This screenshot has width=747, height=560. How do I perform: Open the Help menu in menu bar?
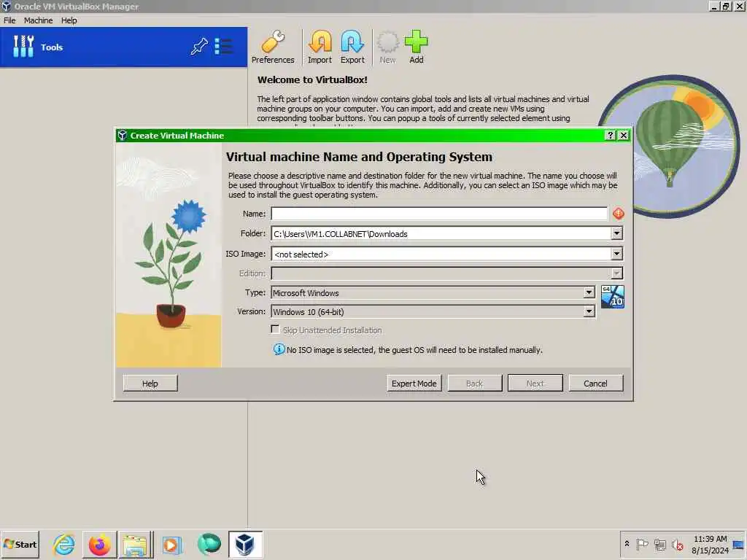(x=69, y=20)
